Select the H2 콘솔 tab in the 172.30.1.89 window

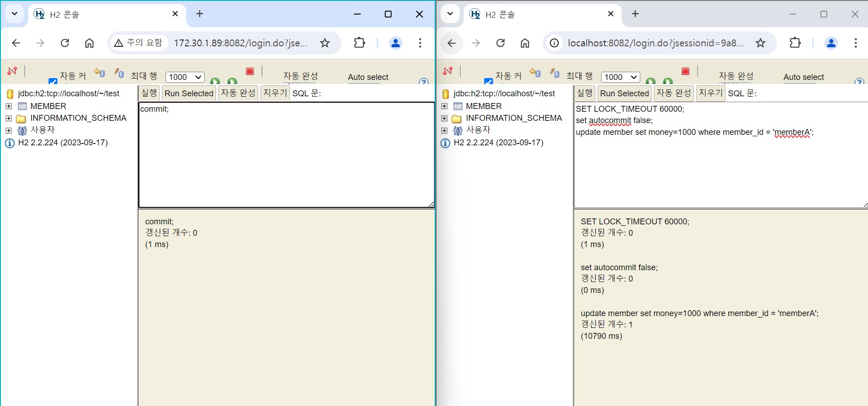(107, 15)
